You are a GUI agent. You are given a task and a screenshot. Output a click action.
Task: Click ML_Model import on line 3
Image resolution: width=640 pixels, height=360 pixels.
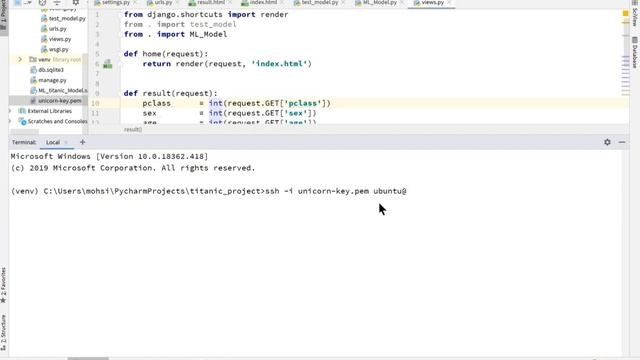[208, 34]
